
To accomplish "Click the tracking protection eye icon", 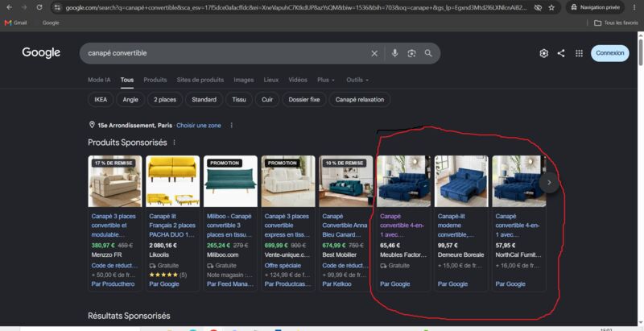I will pyautogui.click(x=538, y=7).
